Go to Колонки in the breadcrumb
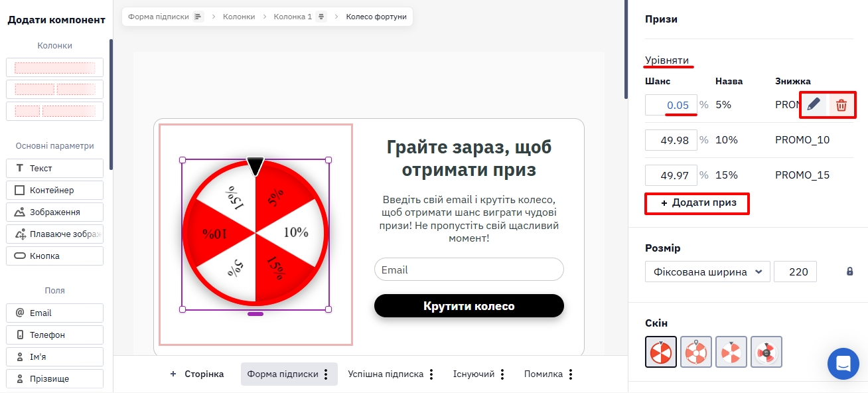The height and width of the screenshot is (393, 868). click(x=239, y=17)
